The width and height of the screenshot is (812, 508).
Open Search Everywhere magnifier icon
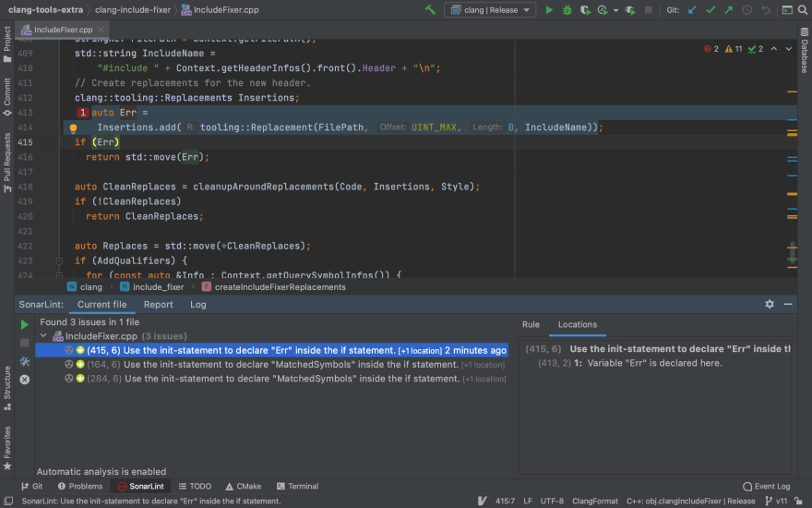click(x=803, y=10)
